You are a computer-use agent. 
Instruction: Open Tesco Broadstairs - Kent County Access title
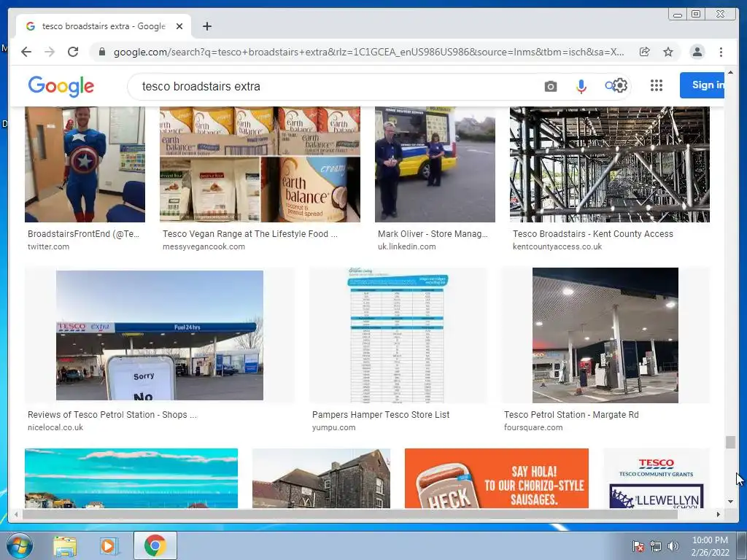click(592, 234)
